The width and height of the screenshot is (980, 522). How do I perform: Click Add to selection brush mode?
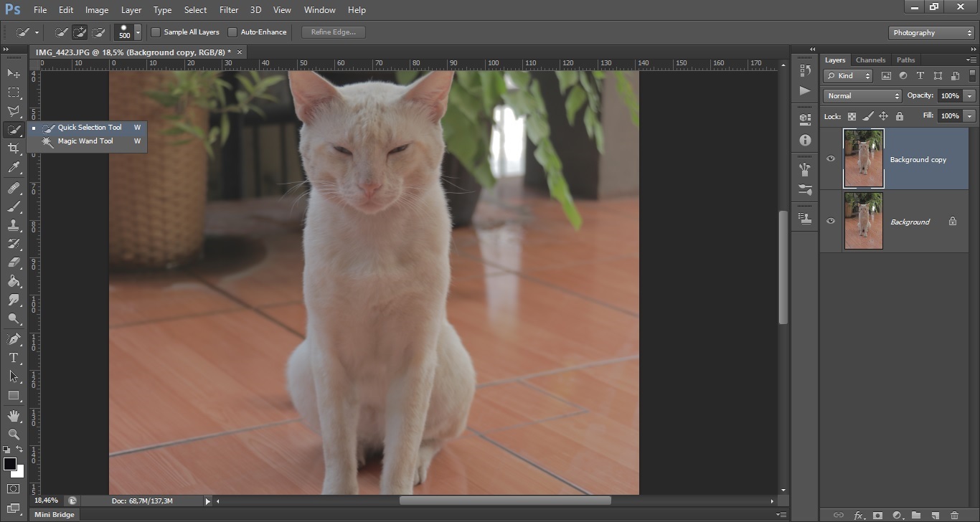[80, 32]
